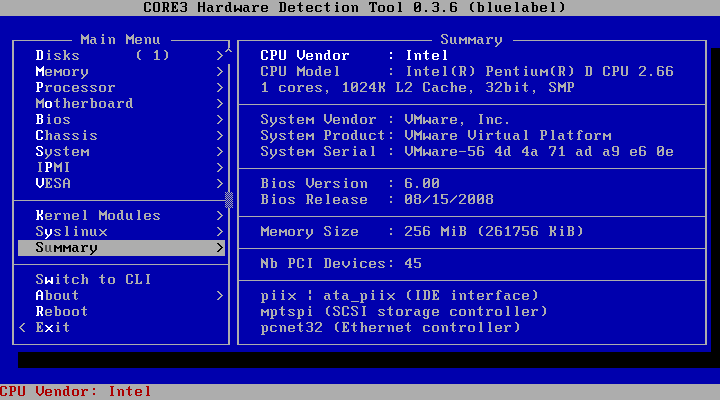Expand the Syslinux row chevron
The height and width of the screenshot is (400, 720).
(219, 232)
